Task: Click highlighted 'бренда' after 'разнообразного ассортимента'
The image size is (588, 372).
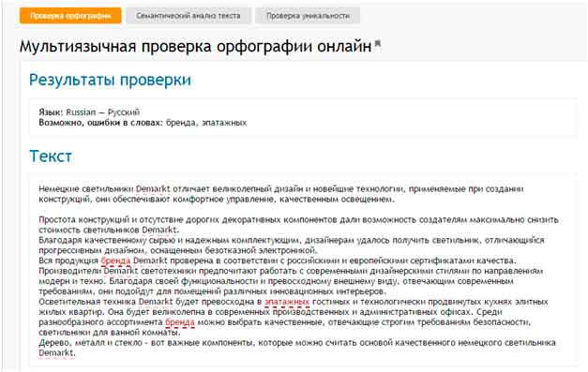Action: pos(180,322)
